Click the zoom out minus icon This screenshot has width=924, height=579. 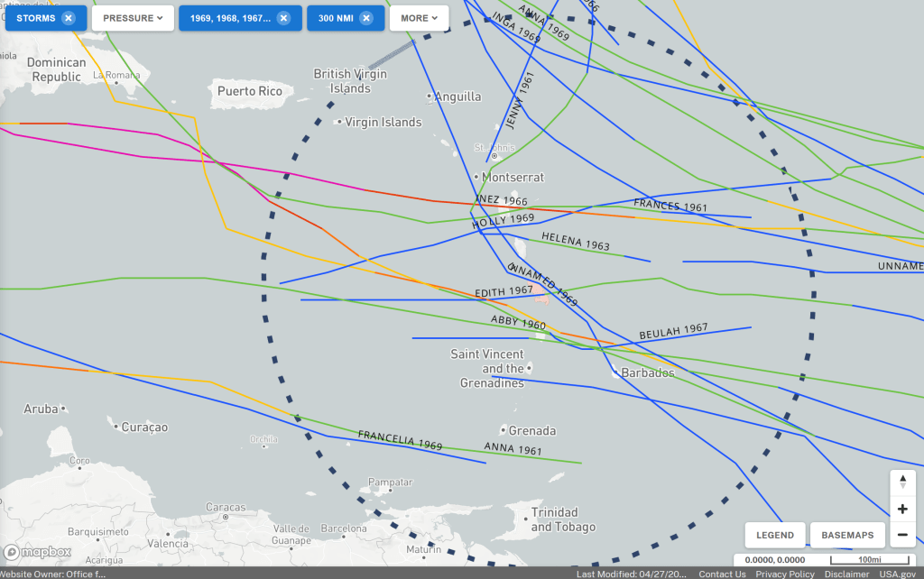(902, 535)
